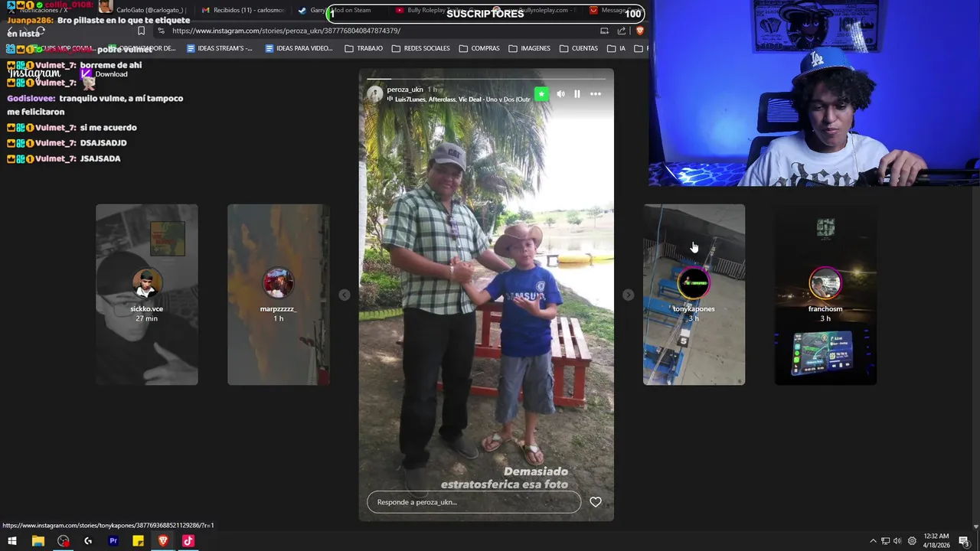
Task: Like the story with the heart icon
Action: click(x=596, y=502)
